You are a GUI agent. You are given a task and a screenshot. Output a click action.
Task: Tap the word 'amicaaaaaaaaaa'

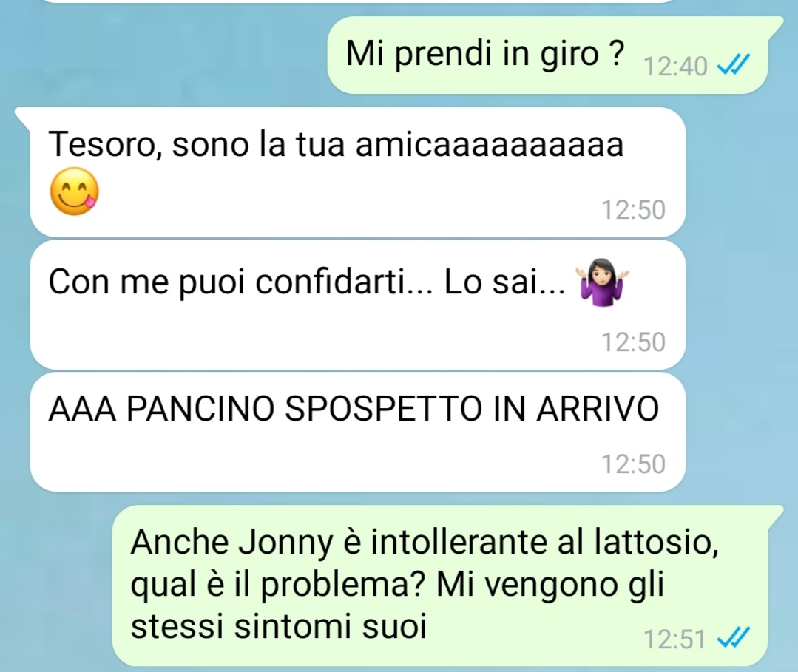[489, 144]
